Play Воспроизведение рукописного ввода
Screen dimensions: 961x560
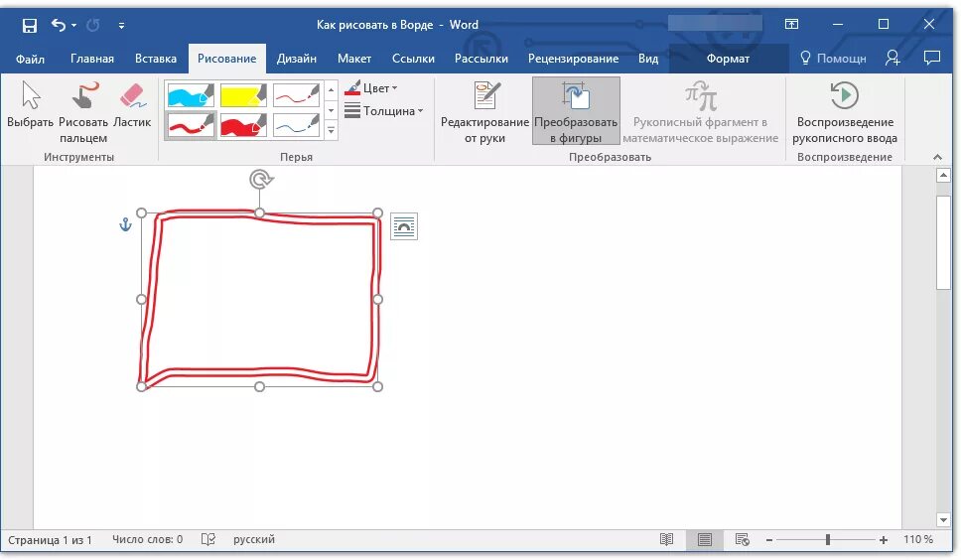click(x=845, y=112)
